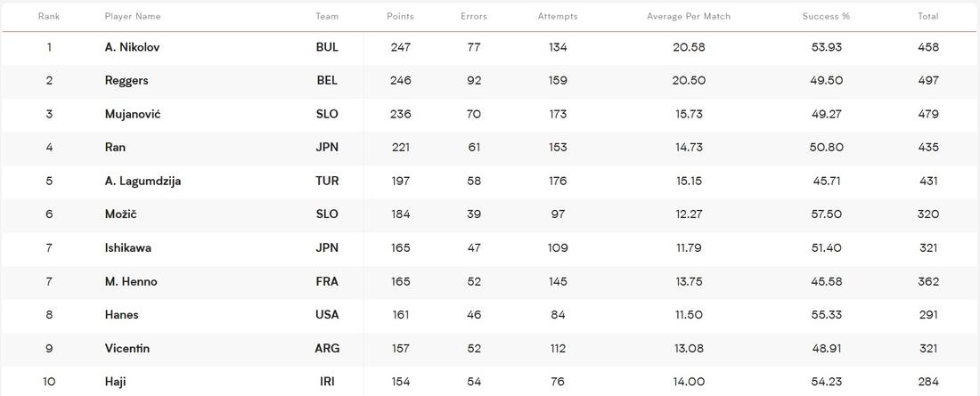Select Haji's IRI team label

click(x=327, y=382)
